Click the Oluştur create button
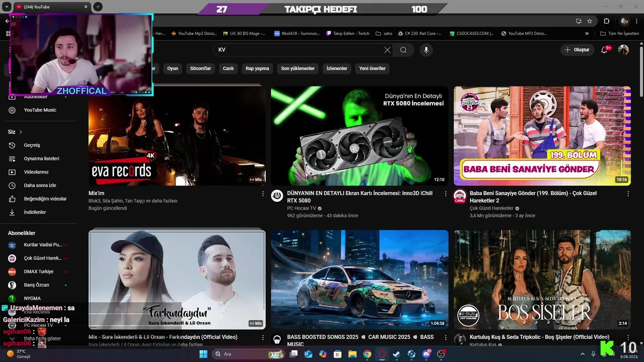Screen dimensions: 644x362 point(577,50)
